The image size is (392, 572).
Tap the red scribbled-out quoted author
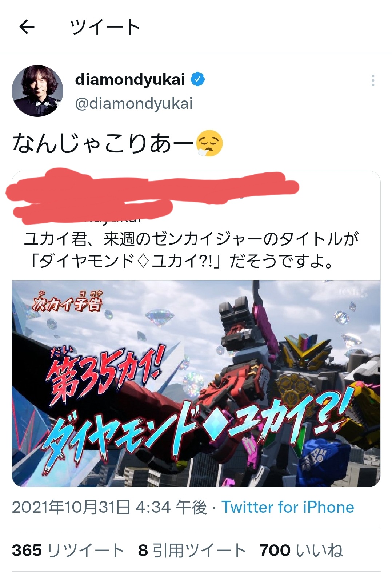[x=153, y=195]
